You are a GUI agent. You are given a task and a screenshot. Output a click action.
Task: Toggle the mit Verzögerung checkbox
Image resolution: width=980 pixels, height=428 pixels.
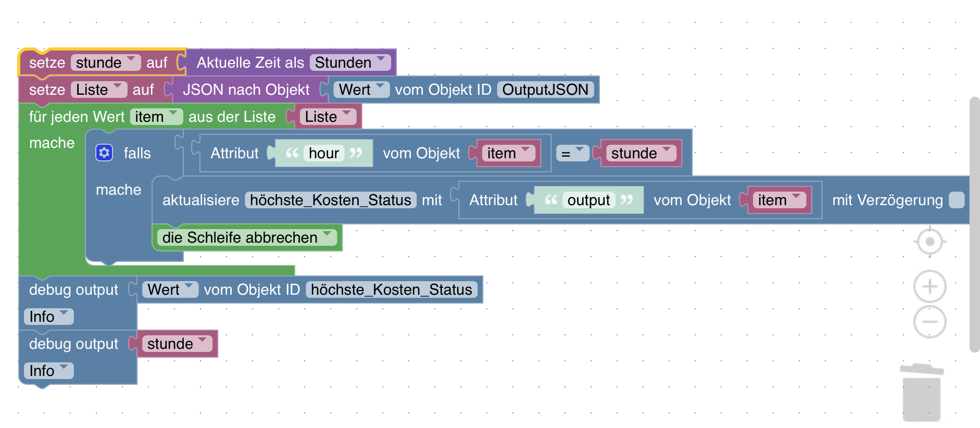tap(956, 200)
